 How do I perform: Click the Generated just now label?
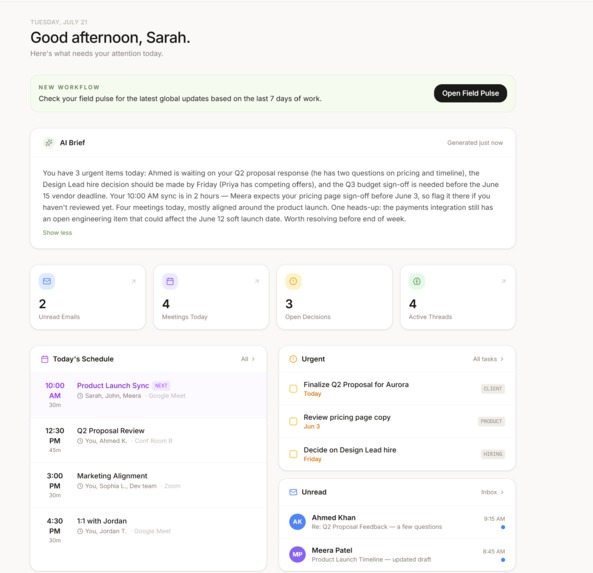pyautogui.click(x=475, y=143)
